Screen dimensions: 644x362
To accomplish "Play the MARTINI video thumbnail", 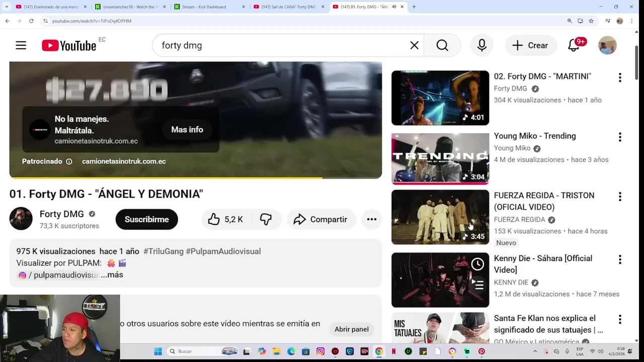I will click(440, 98).
